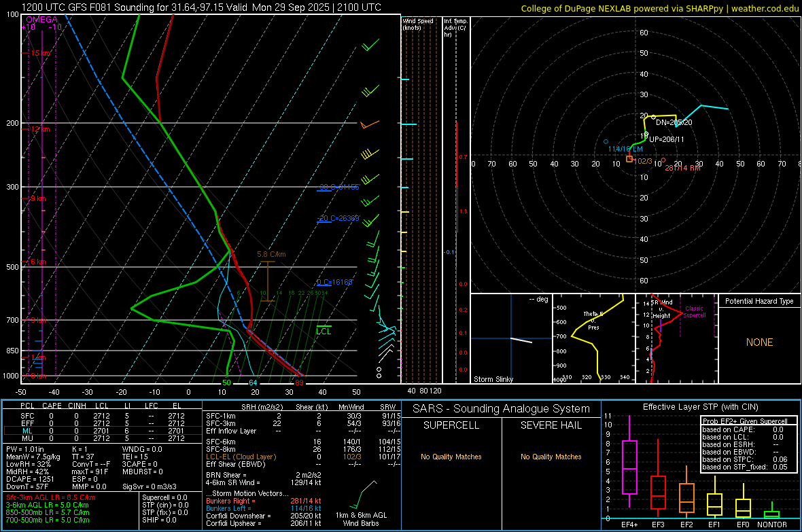Click the Corfidi Upshear = 206/11 kt line
The width and height of the screenshot is (802, 532).
pos(264,523)
